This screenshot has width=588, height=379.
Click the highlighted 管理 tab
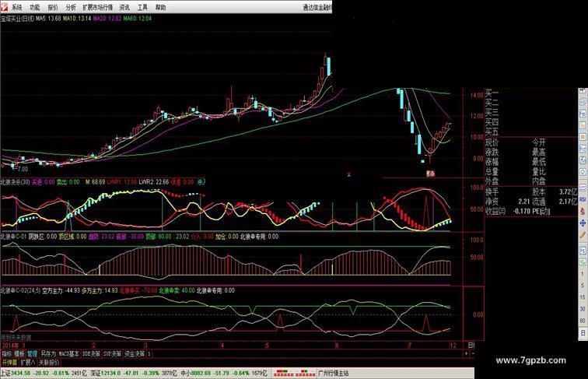tap(32, 353)
